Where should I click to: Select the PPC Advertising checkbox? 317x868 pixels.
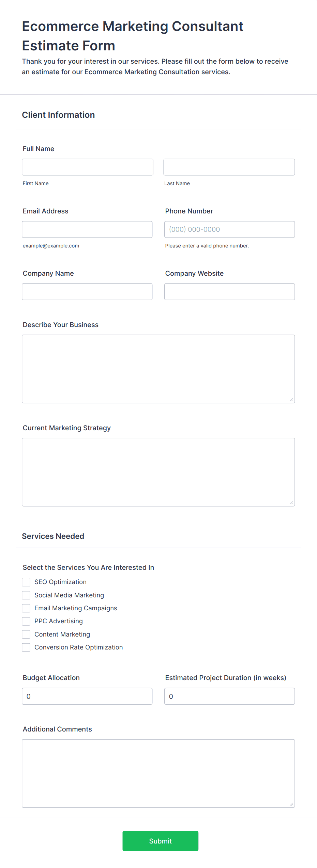[26, 621]
